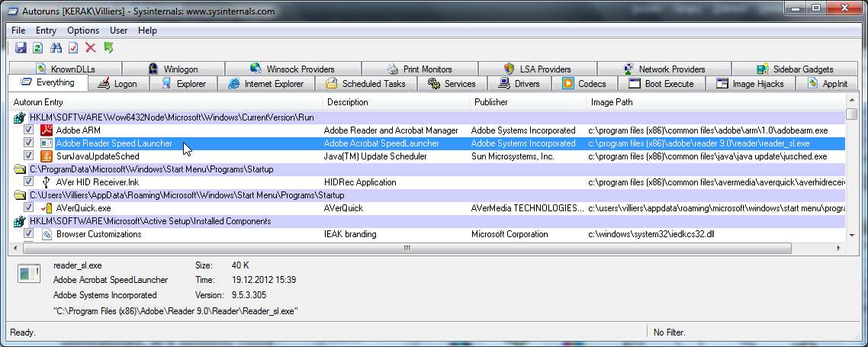Click the Autoruns title bar app icon

click(x=12, y=11)
